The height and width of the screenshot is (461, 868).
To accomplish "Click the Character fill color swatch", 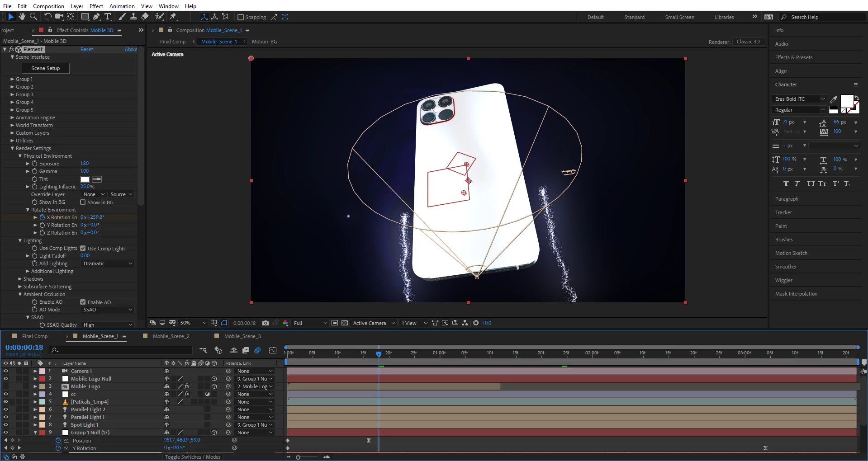I will click(847, 101).
